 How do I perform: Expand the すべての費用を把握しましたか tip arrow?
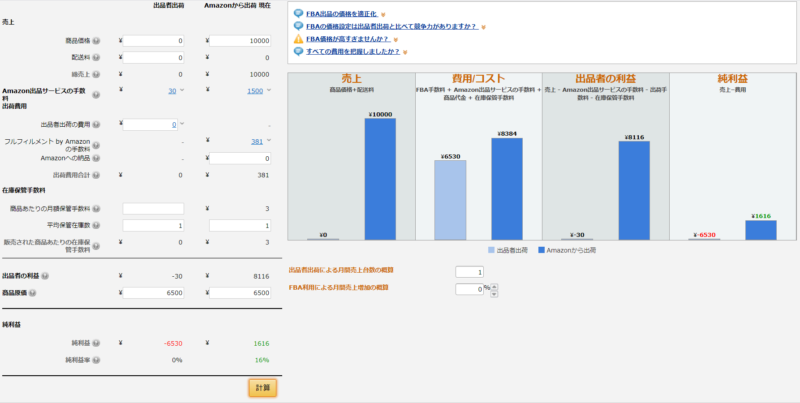point(405,52)
